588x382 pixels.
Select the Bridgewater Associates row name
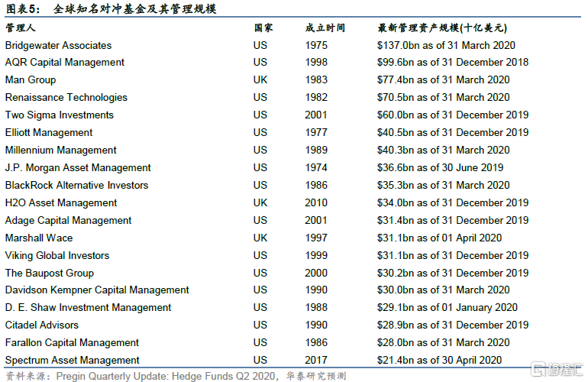tap(58, 45)
